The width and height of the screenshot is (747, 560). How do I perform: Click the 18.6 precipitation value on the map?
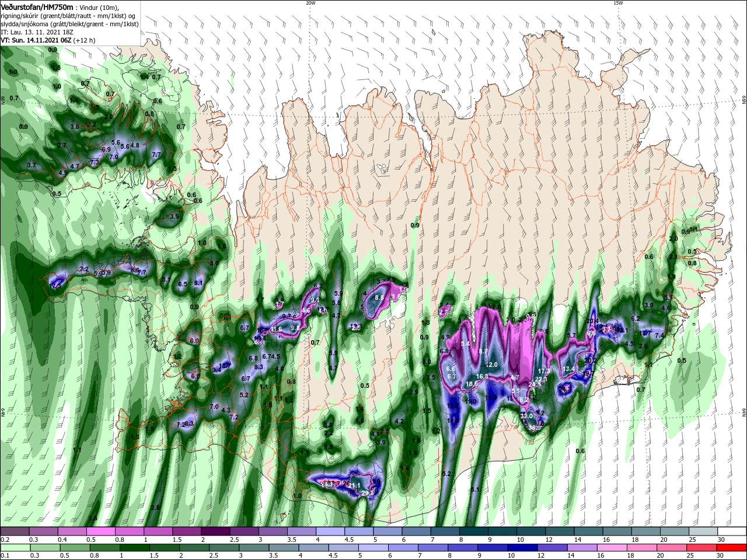(472, 384)
